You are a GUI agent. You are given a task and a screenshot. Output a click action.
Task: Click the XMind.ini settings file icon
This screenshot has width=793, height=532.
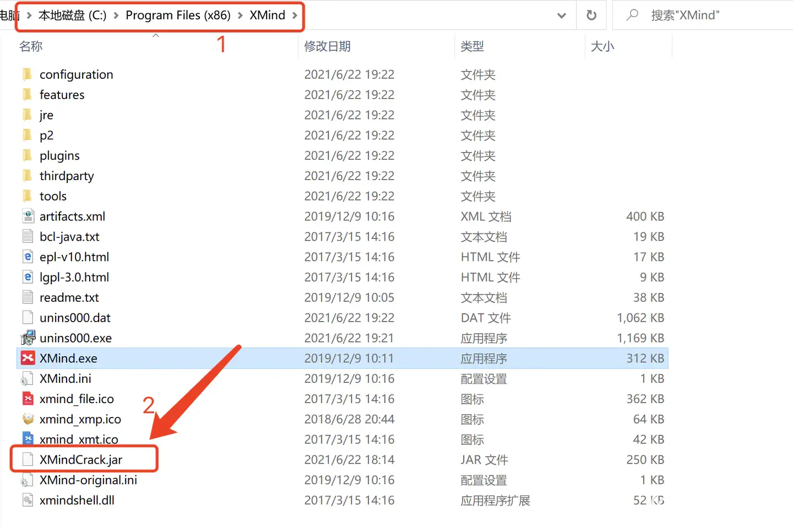tap(26, 379)
